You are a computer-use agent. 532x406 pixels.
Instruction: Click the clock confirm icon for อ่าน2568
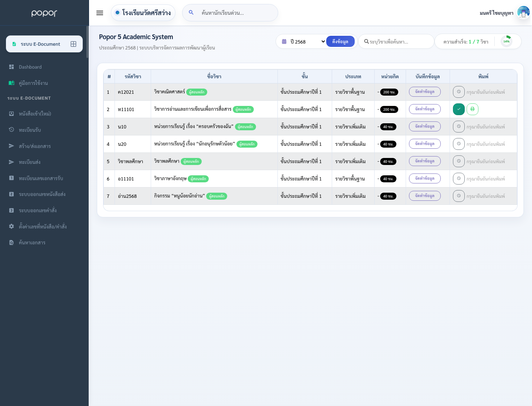click(459, 196)
